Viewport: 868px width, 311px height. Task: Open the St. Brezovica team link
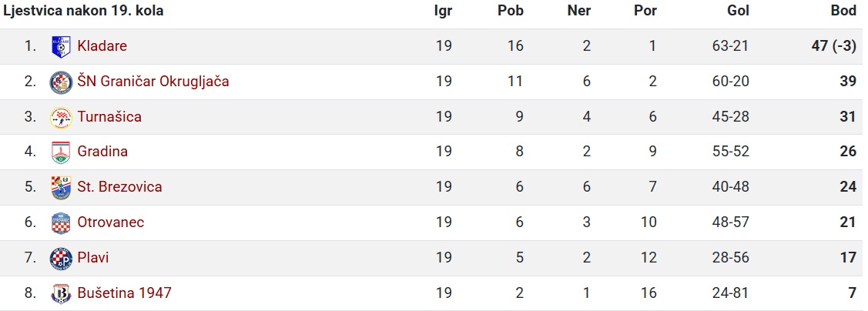pos(120,186)
